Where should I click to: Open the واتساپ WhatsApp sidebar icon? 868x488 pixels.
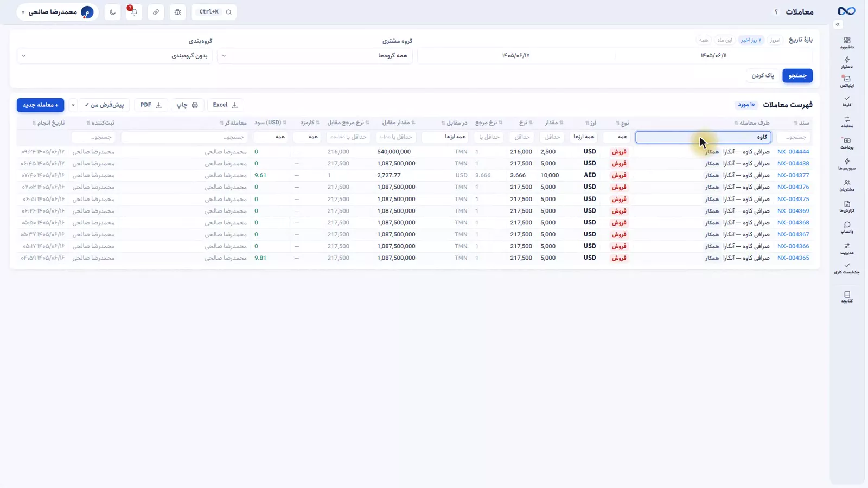coord(847,227)
